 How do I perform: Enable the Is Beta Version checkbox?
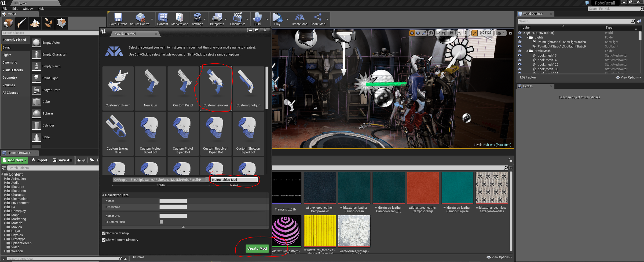tap(162, 222)
